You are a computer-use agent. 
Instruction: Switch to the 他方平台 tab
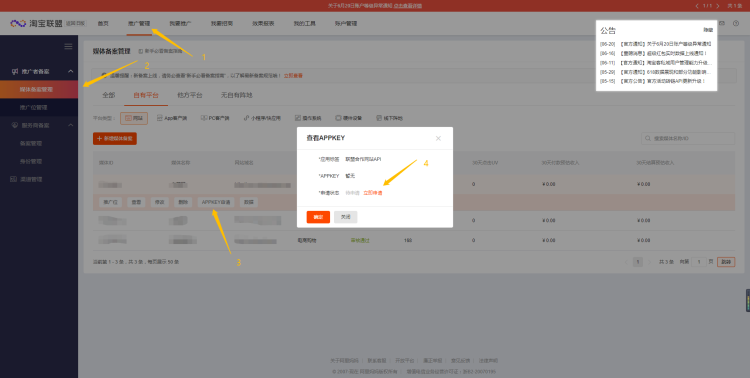190,95
